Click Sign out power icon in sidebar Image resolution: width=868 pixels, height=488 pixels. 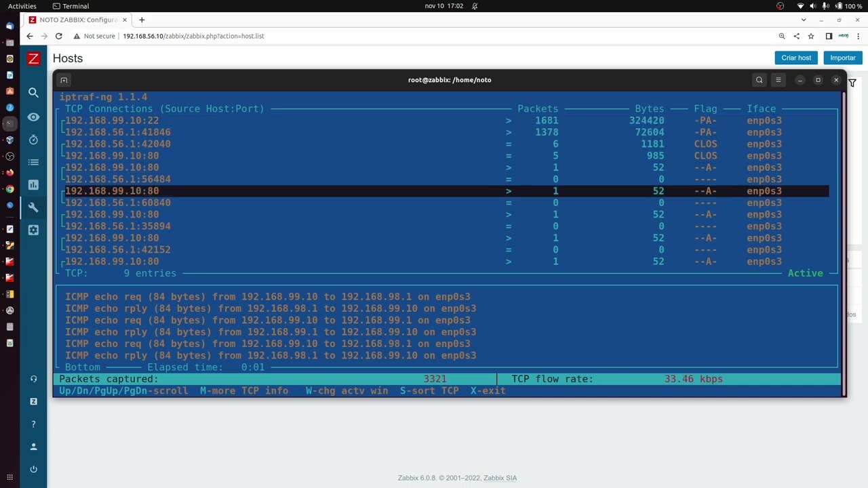[33, 469]
